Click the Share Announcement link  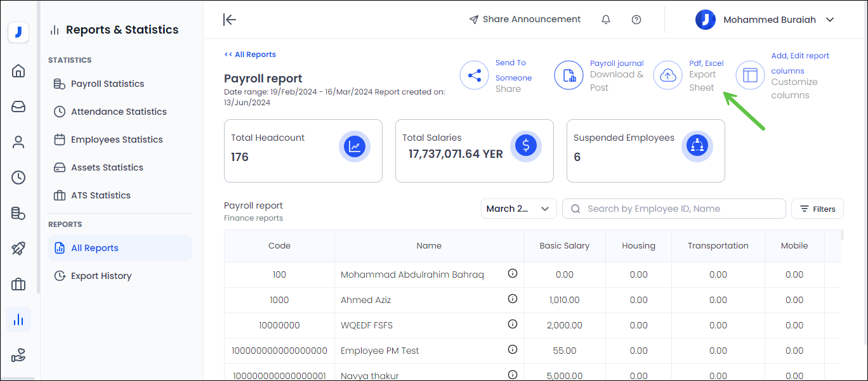[525, 19]
